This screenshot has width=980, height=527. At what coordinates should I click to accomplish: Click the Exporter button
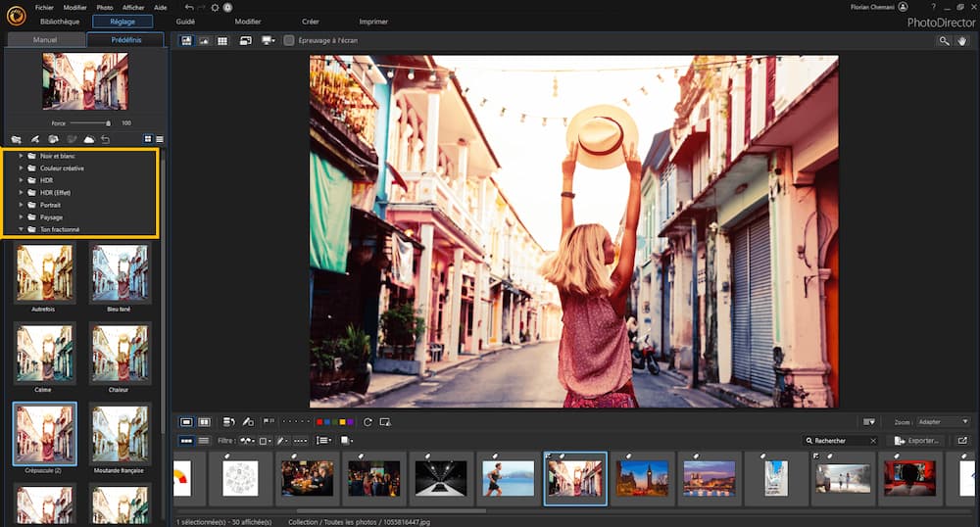(917, 440)
